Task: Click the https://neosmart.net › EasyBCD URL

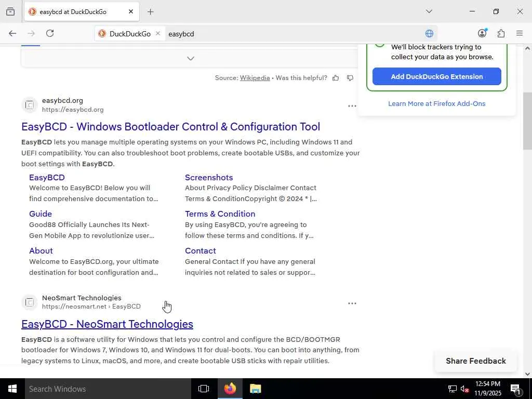Action: pos(91,307)
